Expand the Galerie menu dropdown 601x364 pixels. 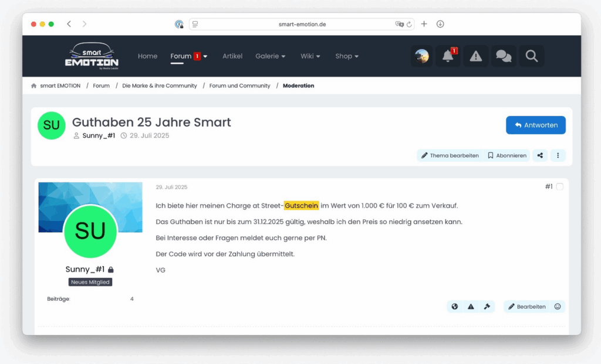(x=271, y=56)
